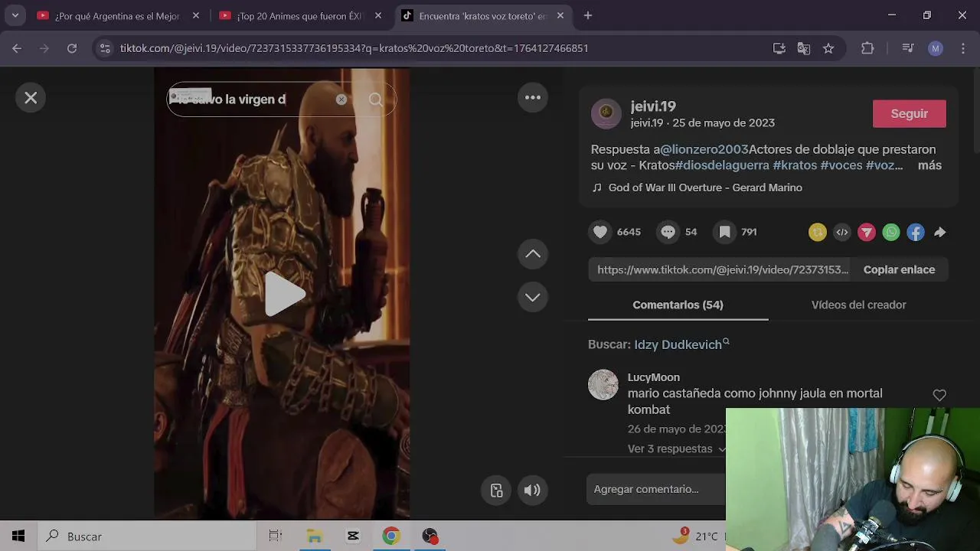View site information icon in address bar
Screen dimensions: 980x551
[106, 48]
